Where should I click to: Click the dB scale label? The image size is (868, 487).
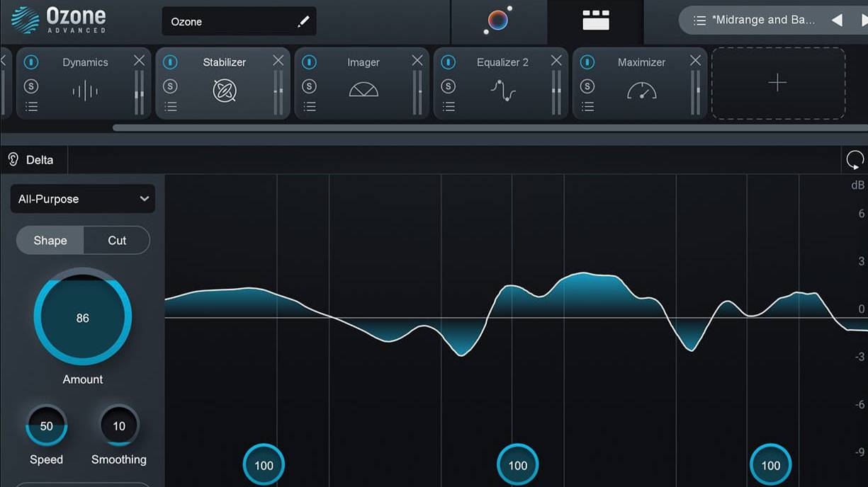(x=857, y=185)
